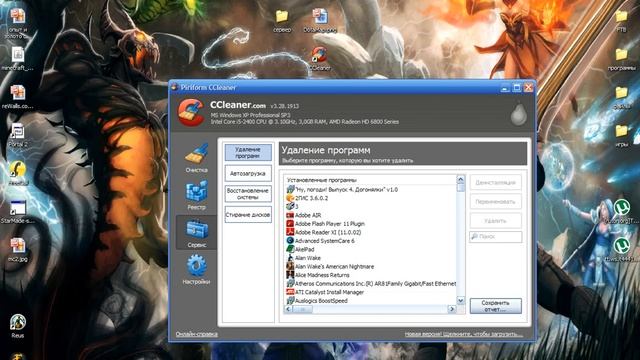
Task: Select the Advanced SystemCare 6 icon
Action: coord(290,241)
